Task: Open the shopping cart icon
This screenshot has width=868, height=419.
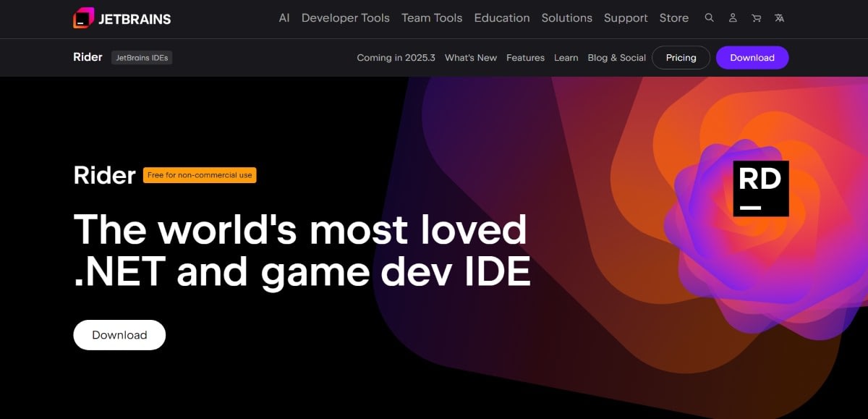Action: 756,18
